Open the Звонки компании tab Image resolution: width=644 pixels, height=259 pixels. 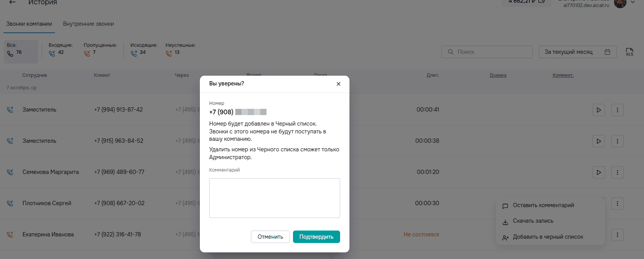[29, 24]
